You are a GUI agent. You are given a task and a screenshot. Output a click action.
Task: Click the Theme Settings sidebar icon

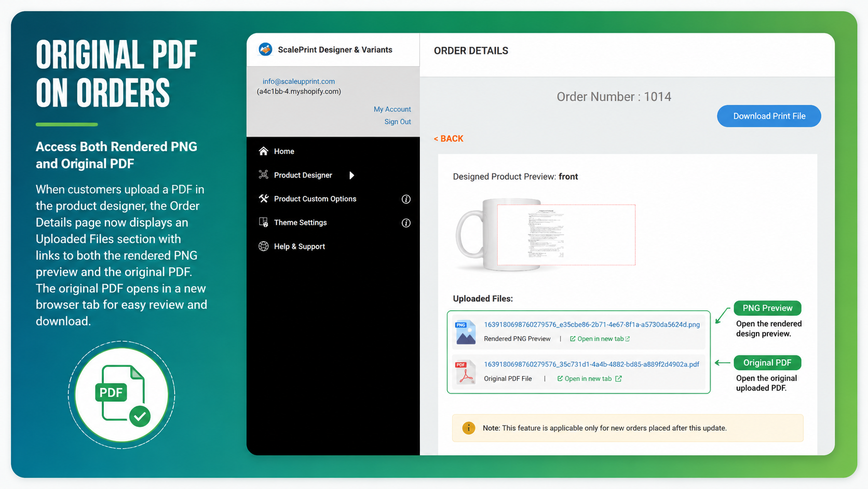click(x=264, y=222)
